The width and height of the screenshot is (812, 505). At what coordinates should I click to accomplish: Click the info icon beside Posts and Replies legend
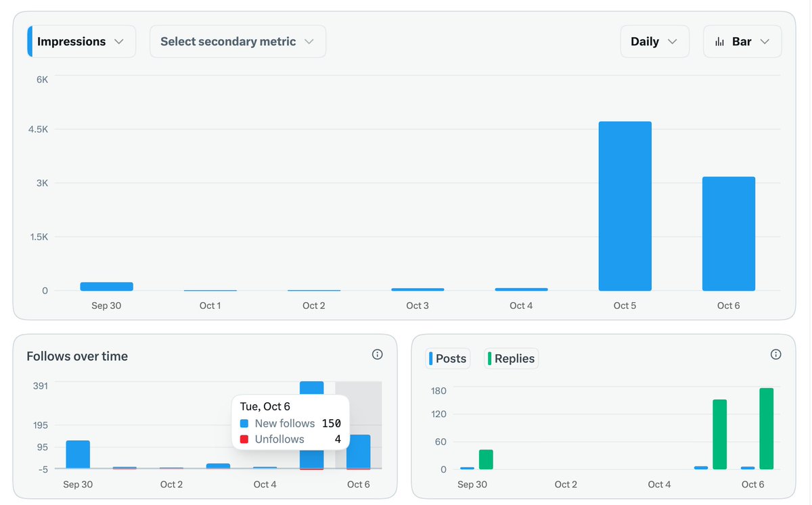pos(776,354)
